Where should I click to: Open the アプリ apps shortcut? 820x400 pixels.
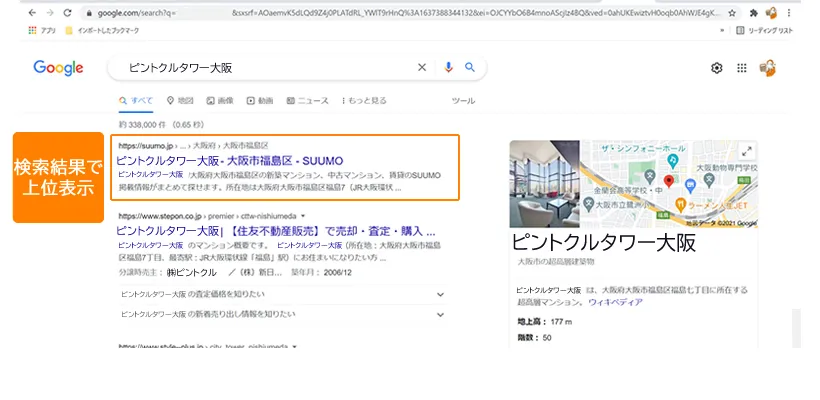tap(42, 30)
